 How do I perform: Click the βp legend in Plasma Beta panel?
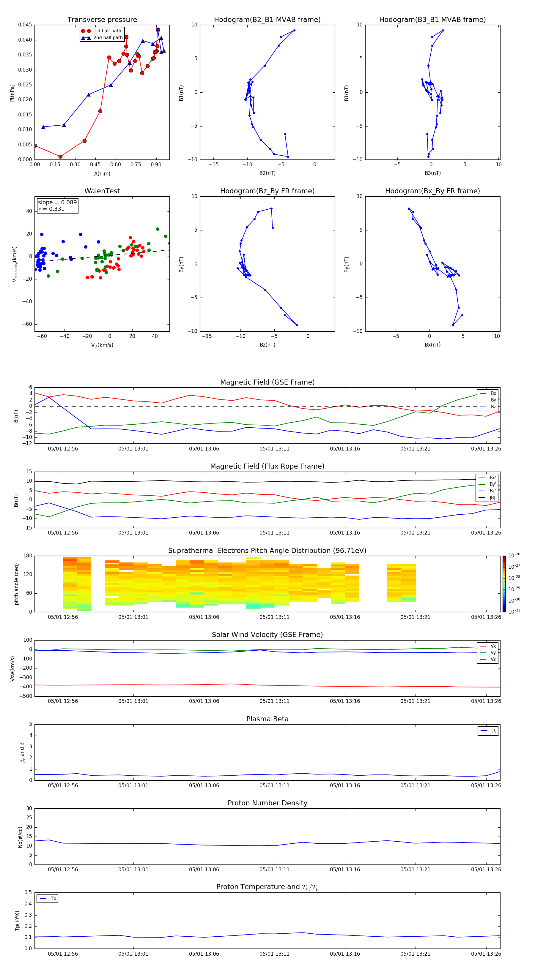point(488,731)
